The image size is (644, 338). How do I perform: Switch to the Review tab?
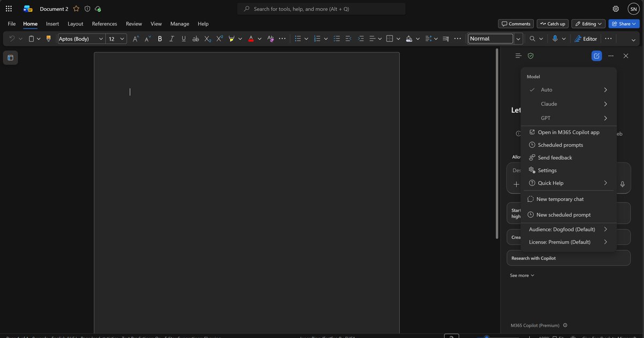click(x=134, y=24)
